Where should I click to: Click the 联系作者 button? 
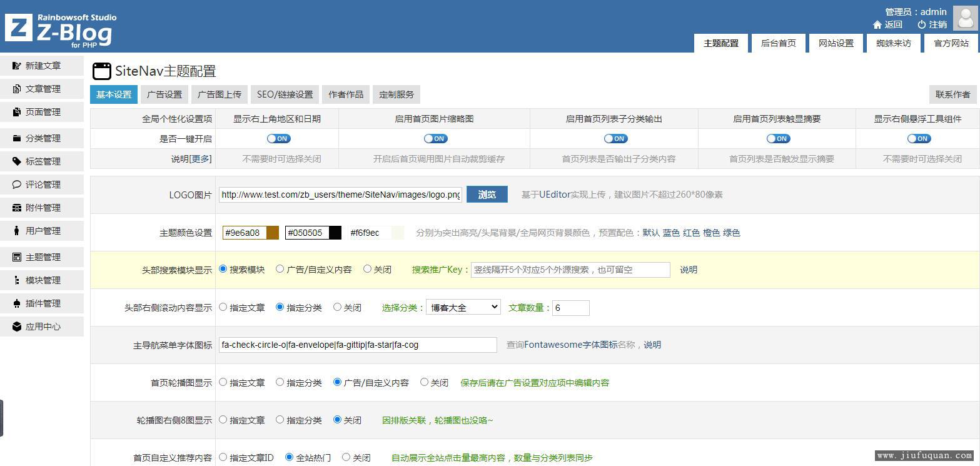[952, 94]
